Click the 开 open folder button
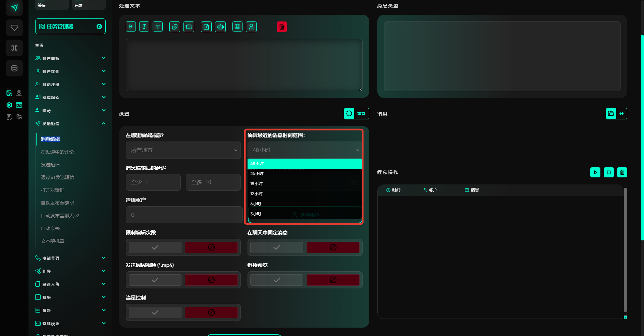Screen dimensions: 644x336 pos(616,114)
